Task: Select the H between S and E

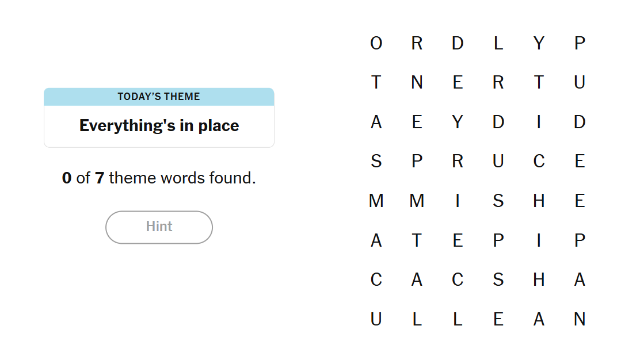Action: tap(539, 201)
